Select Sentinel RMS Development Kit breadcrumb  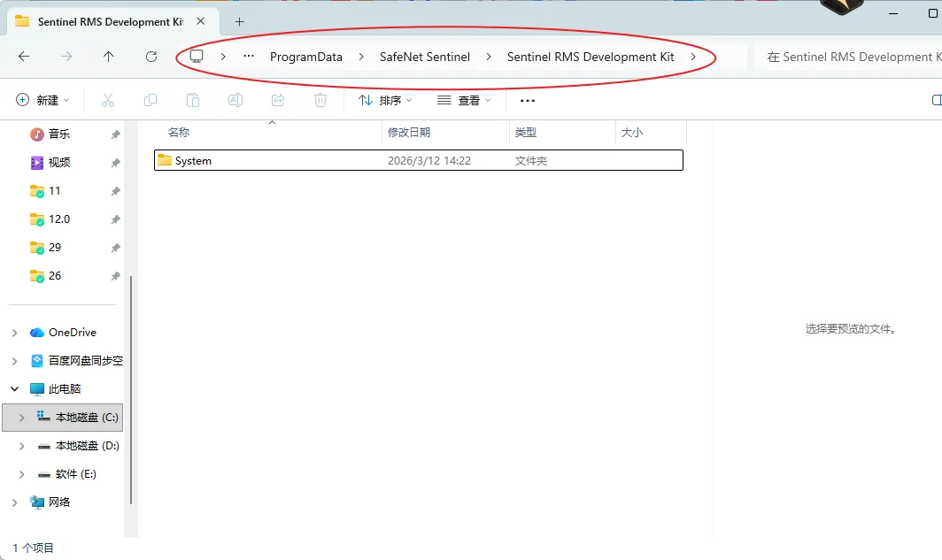tap(591, 57)
